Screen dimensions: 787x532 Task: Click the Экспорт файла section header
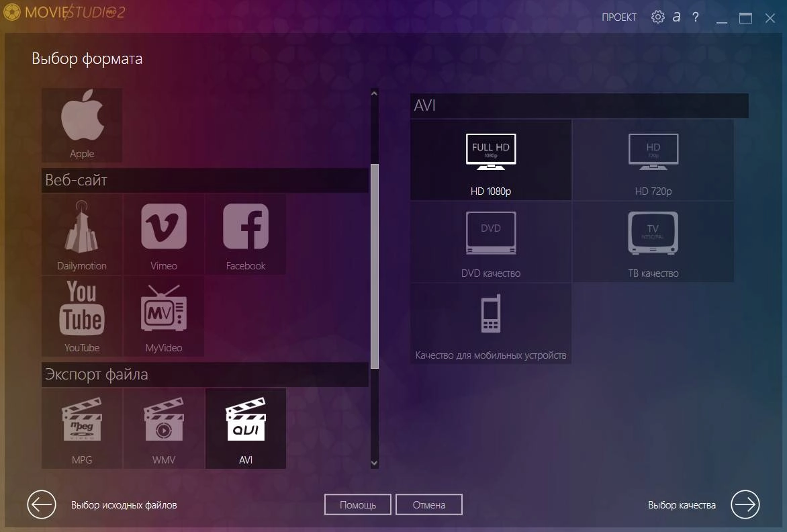(x=205, y=374)
